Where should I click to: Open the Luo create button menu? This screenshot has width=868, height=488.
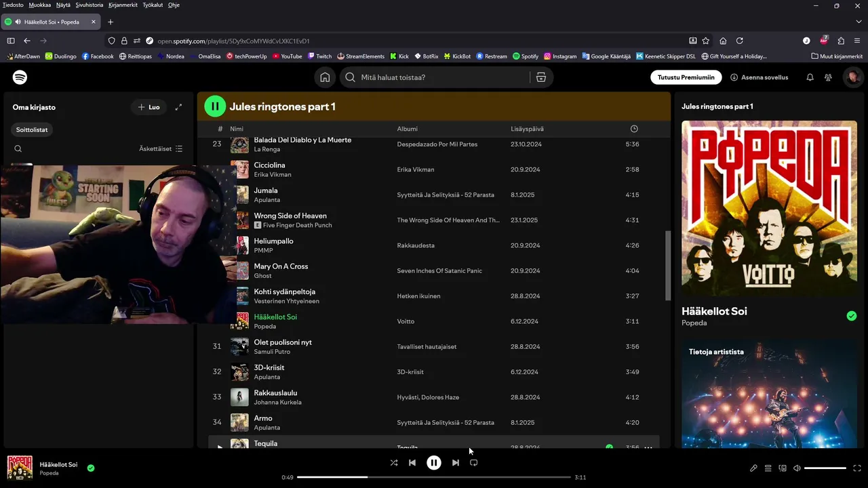tap(149, 107)
